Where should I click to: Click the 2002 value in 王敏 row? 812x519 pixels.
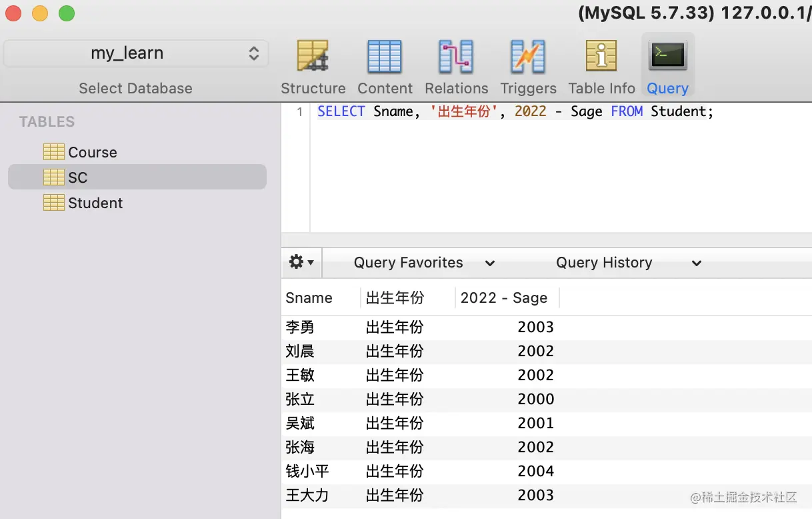coord(535,375)
